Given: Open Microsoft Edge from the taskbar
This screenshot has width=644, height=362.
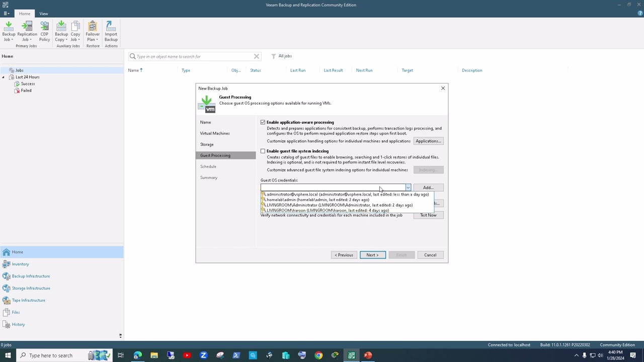Looking at the screenshot, I should [x=138, y=355].
